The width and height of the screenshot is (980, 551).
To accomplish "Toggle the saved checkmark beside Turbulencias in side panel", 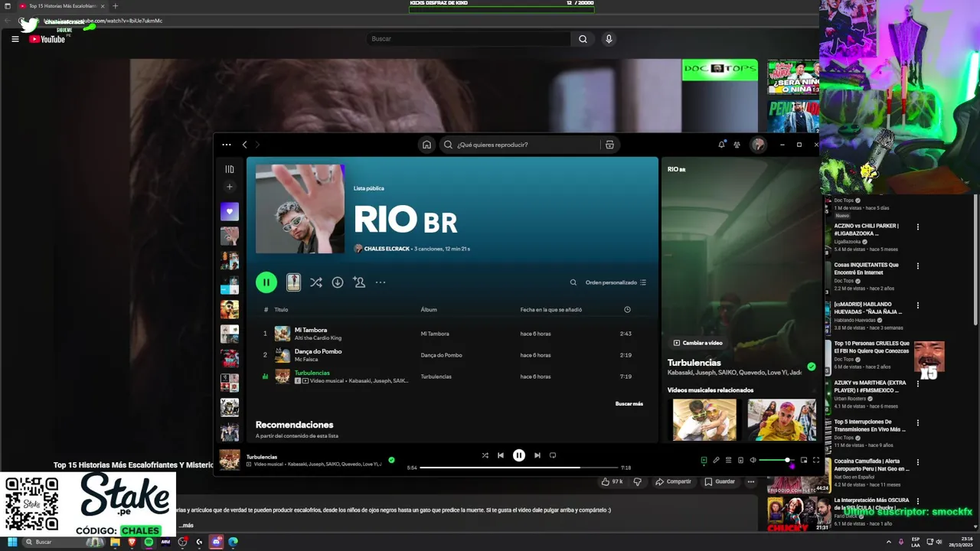I will [811, 367].
